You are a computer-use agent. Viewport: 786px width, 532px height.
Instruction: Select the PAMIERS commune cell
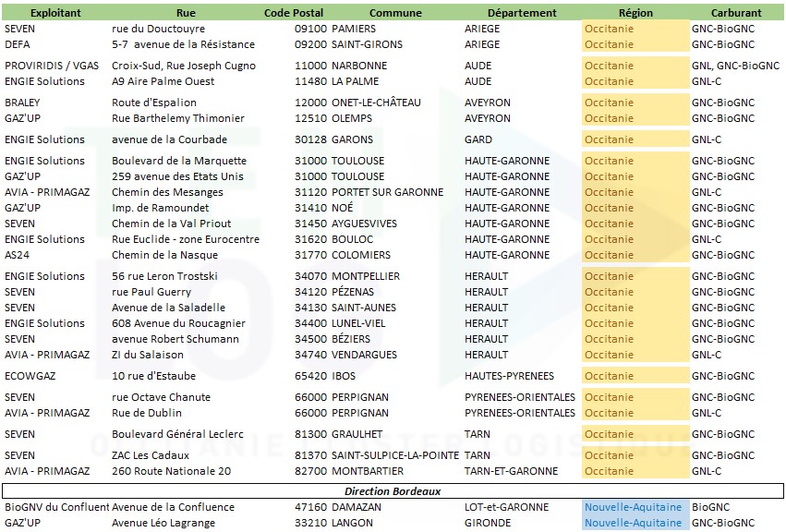pyautogui.click(x=354, y=29)
